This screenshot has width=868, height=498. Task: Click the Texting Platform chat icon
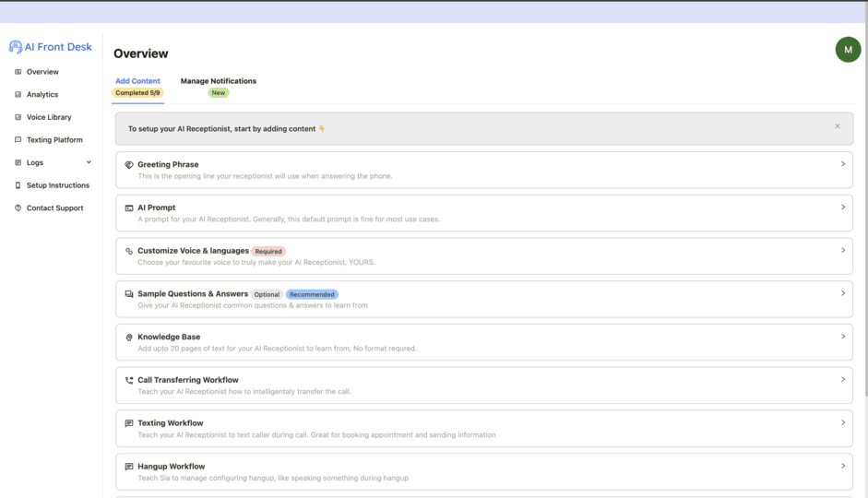[x=18, y=140]
